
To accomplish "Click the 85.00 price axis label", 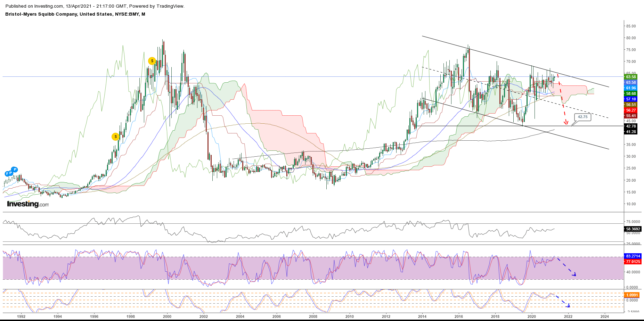I will [631, 26].
